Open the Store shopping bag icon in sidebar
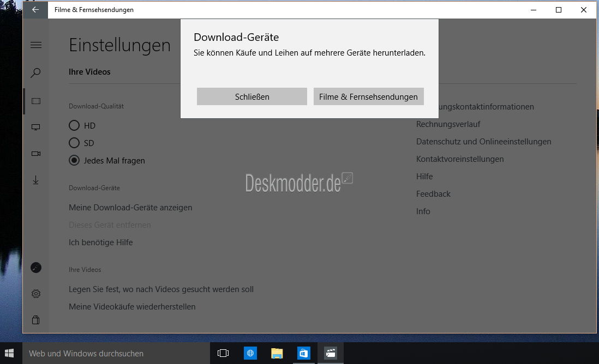 [36, 320]
